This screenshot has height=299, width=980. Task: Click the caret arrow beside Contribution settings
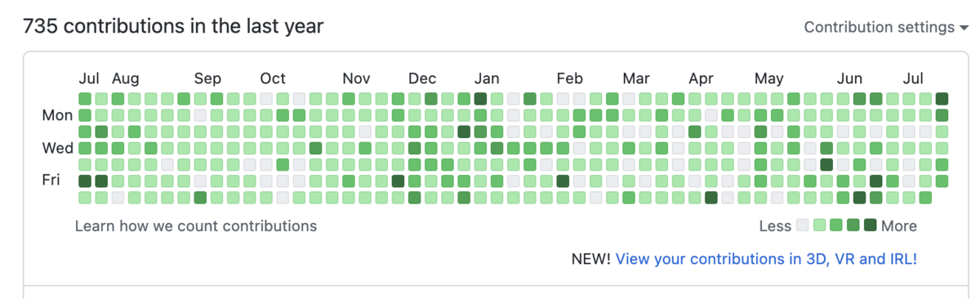click(x=962, y=28)
